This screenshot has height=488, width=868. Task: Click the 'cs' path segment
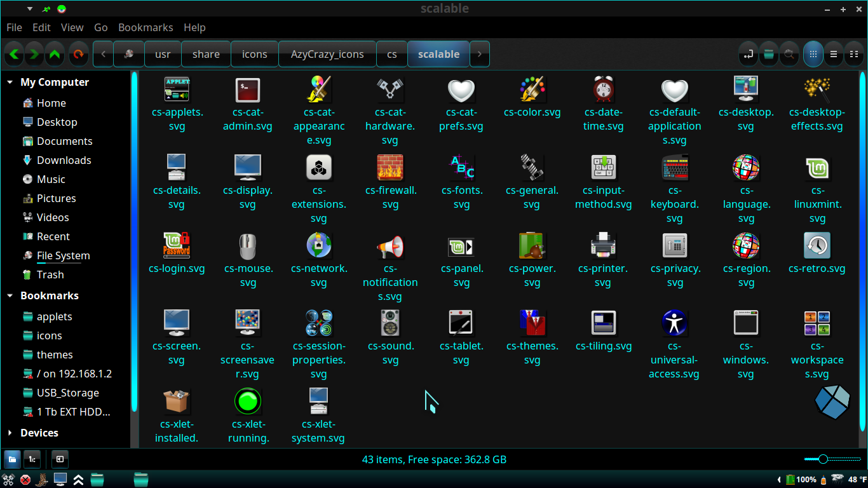click(392, 54)
